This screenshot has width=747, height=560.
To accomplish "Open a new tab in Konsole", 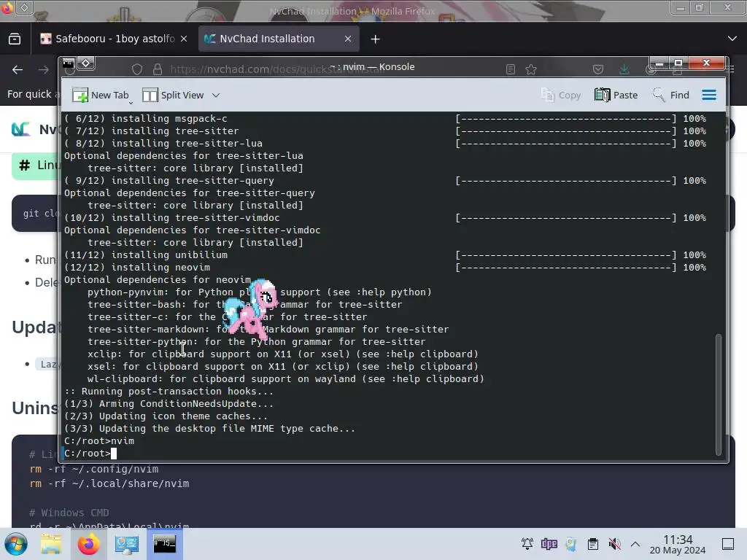I will pos(101,96).
